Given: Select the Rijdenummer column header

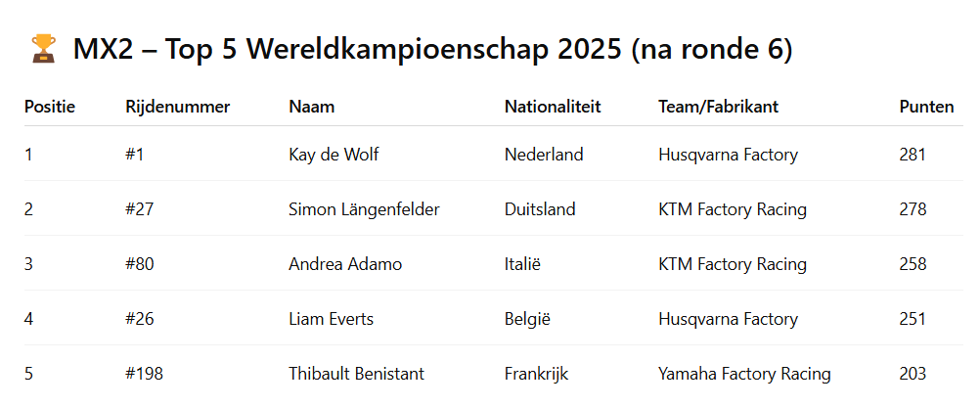Looking at the screenshot, I should pyautogui.click(x=177, y=107).
